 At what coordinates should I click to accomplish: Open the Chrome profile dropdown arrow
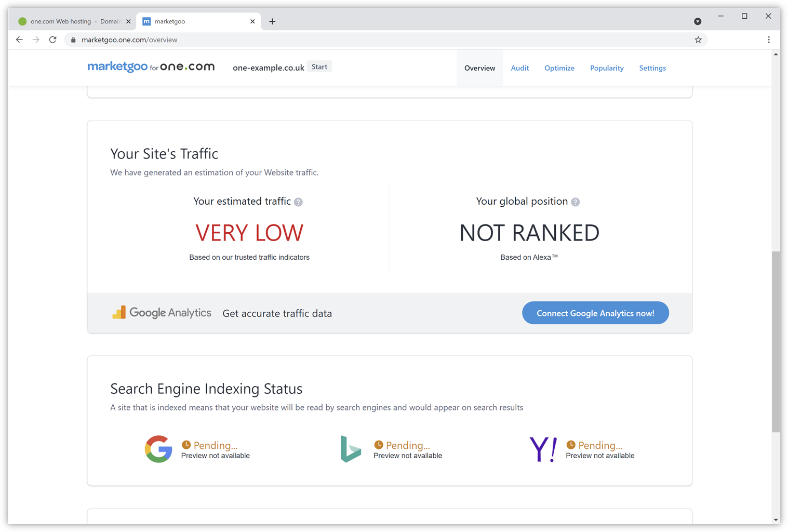698,21
